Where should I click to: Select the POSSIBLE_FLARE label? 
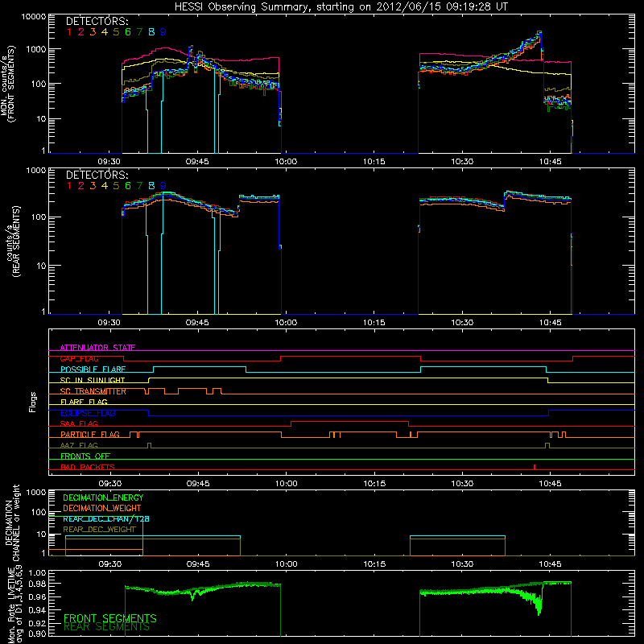(x=93, y=369)
